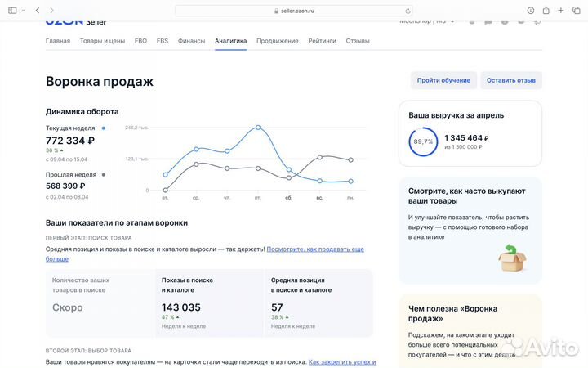588x368 pixels.
Task: Click revenue value 1 345 464 ₽
Action: click(x=466, y=138)
